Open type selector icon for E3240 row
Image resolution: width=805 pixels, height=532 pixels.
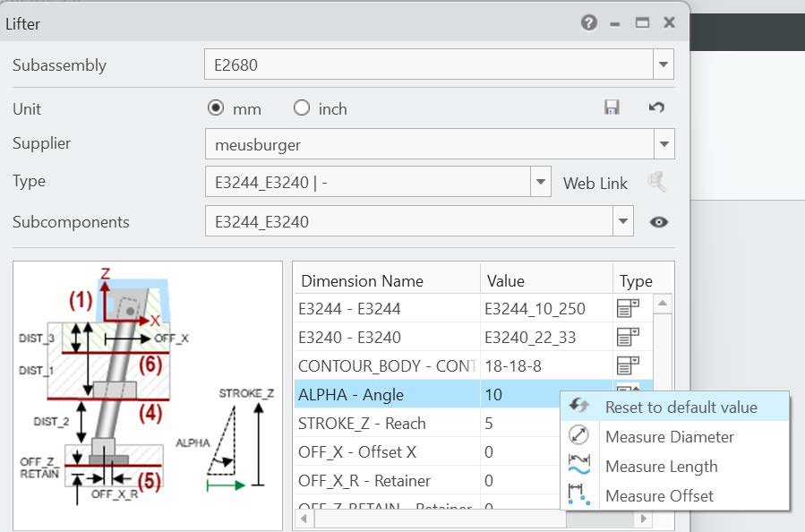click(628, 338)
